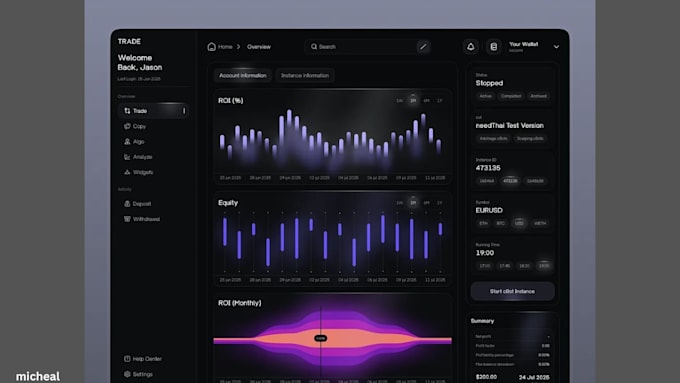Select the USD symbol chip
Image resolution: width=680 pixels, height=383 pixels.
(x=519, y=223)
